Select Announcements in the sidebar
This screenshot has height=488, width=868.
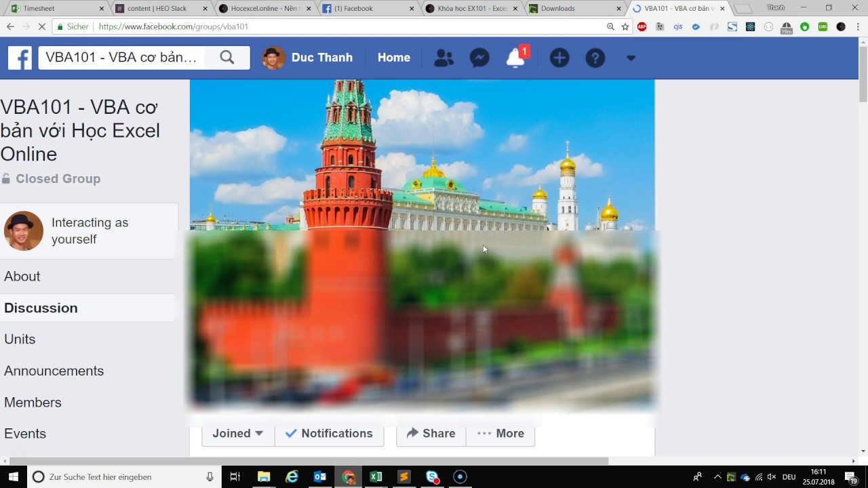(x=54, y=371)
